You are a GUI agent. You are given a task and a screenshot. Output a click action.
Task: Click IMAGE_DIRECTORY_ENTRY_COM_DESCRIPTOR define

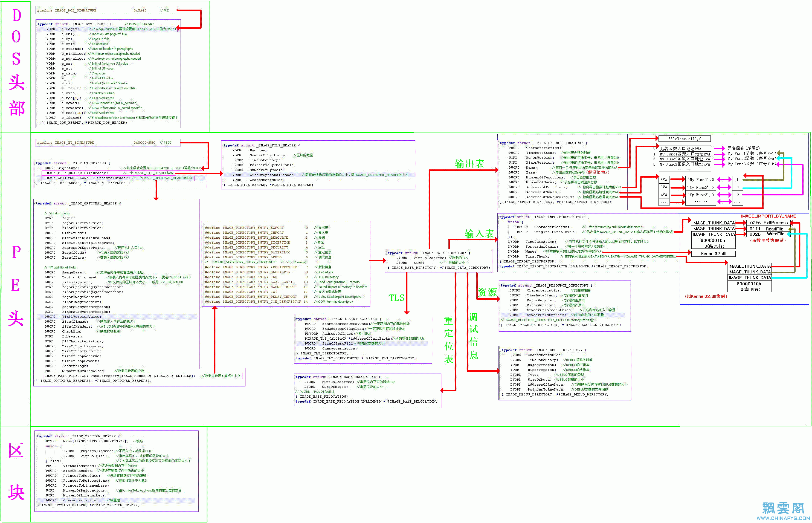(x=278, y=302)
